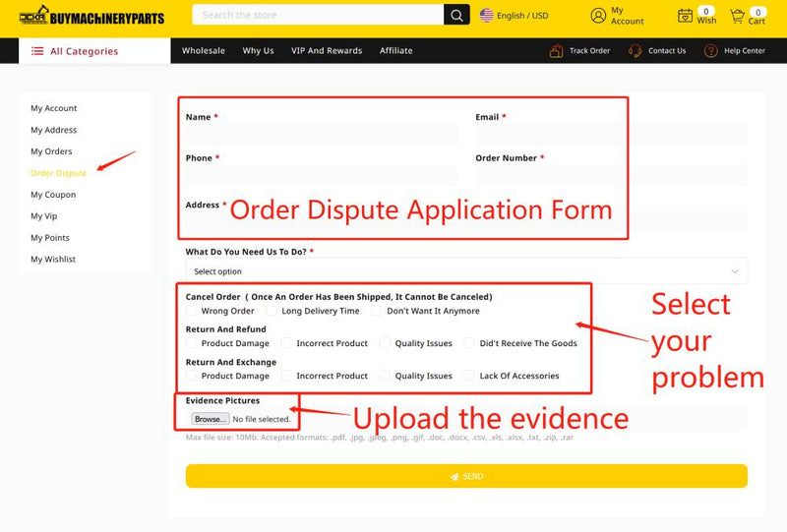Click the Order Number input field
Viewport: 787px width, 532px height.
click(x=611, y=176)
